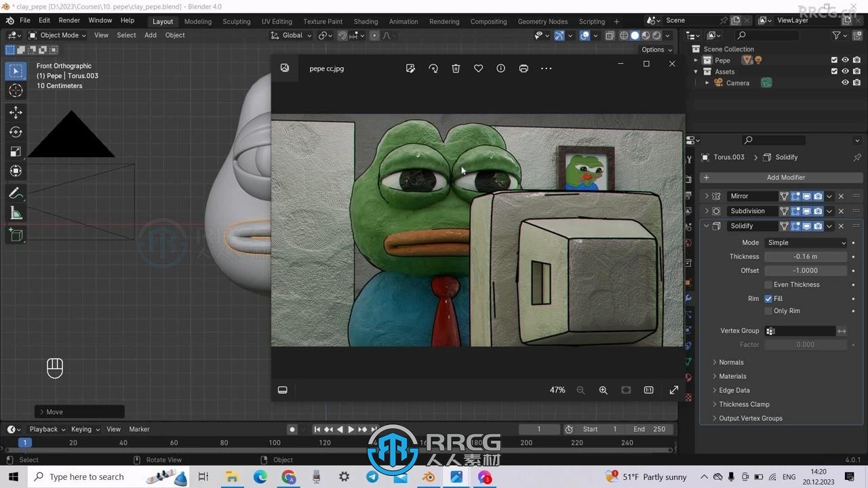Enable Only Rim checkbox

768,311
